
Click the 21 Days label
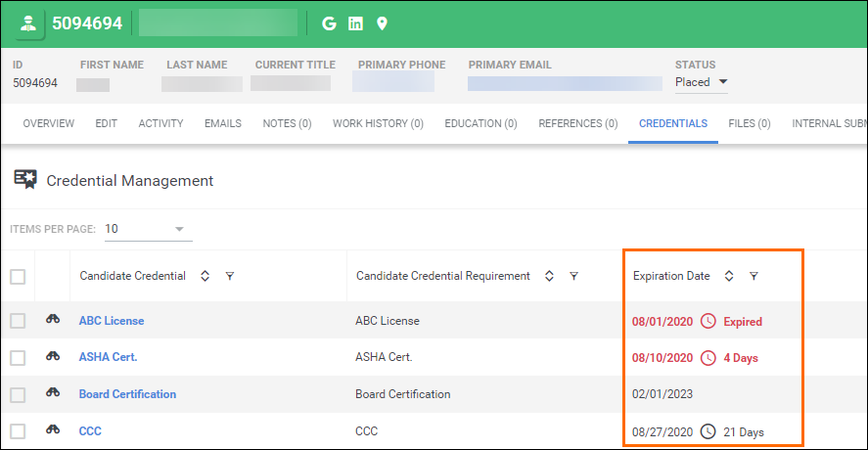click(x=744, y=432)
